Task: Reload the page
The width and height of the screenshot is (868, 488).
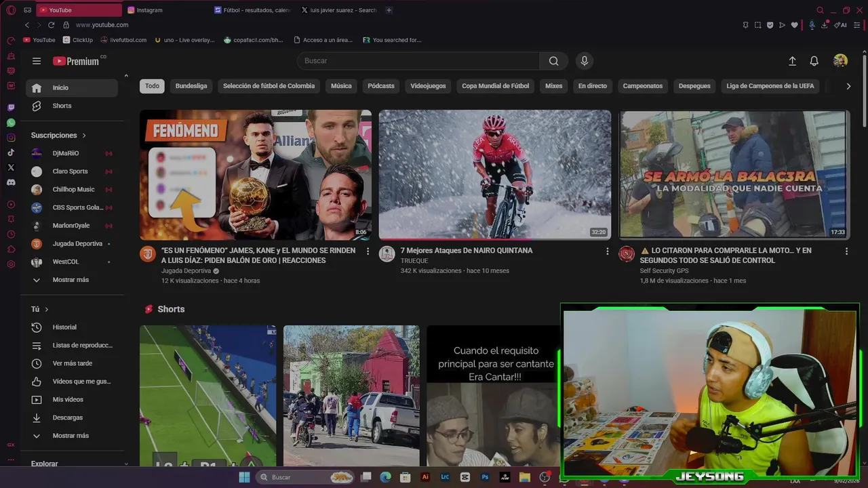Action: pos(51,25)
